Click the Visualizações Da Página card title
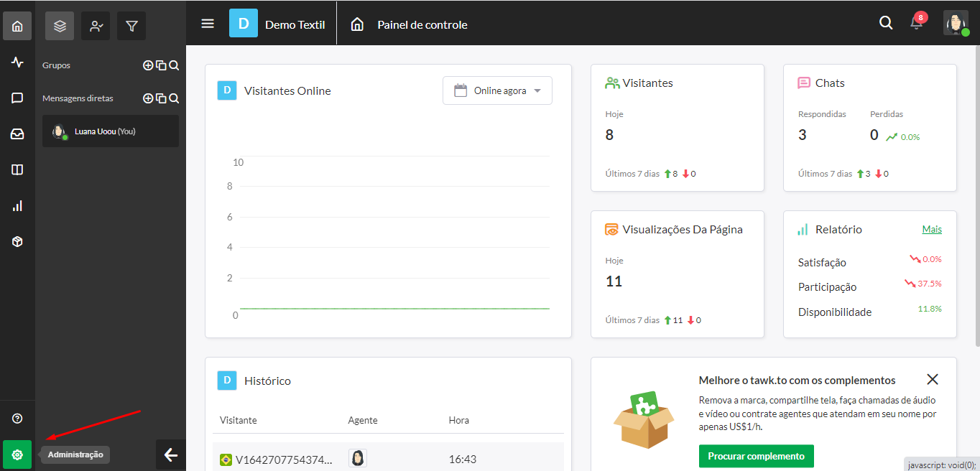 click(x=683, y=230)
